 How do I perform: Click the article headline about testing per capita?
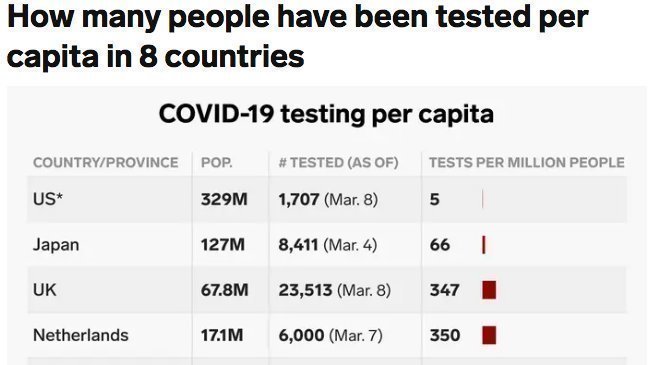[298, 36]
